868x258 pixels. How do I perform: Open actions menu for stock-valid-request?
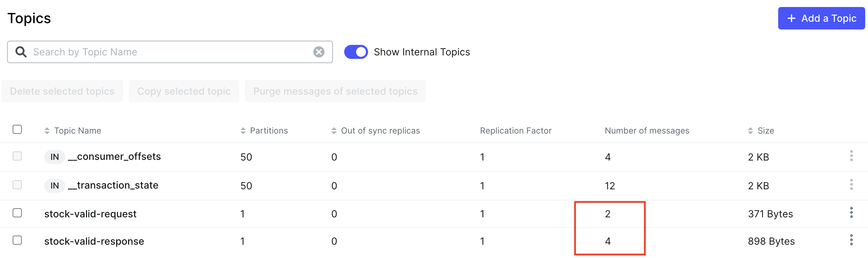[851, 212]
